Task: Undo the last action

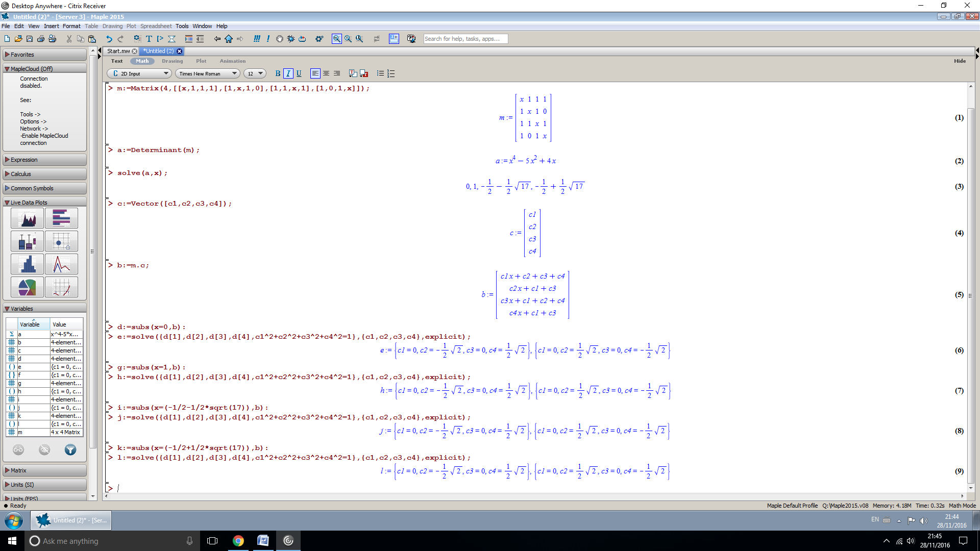Action: [109, 39]
